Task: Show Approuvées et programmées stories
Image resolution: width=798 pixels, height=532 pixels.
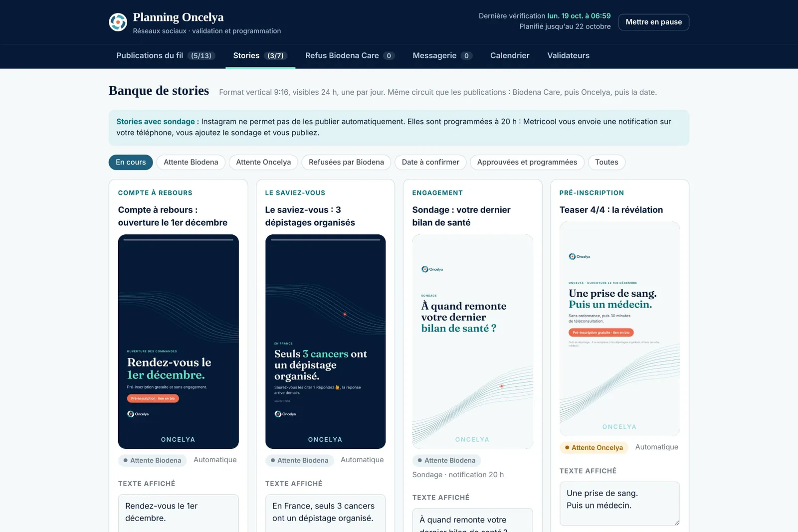Action: [527, 162]
